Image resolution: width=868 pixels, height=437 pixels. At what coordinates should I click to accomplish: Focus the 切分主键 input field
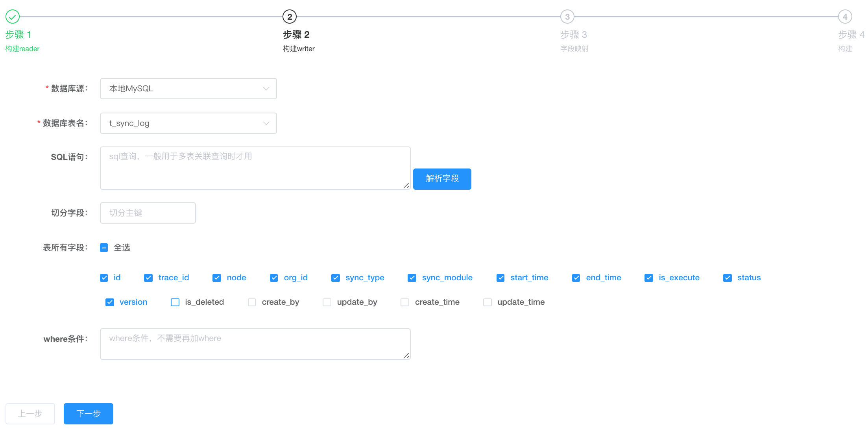[x=148, y=213]
